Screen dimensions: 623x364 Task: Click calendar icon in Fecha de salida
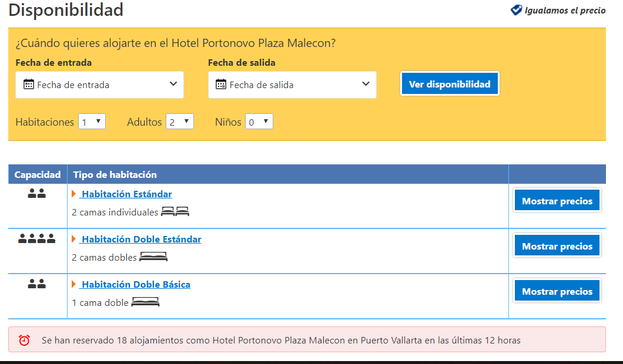coord(221,85)
